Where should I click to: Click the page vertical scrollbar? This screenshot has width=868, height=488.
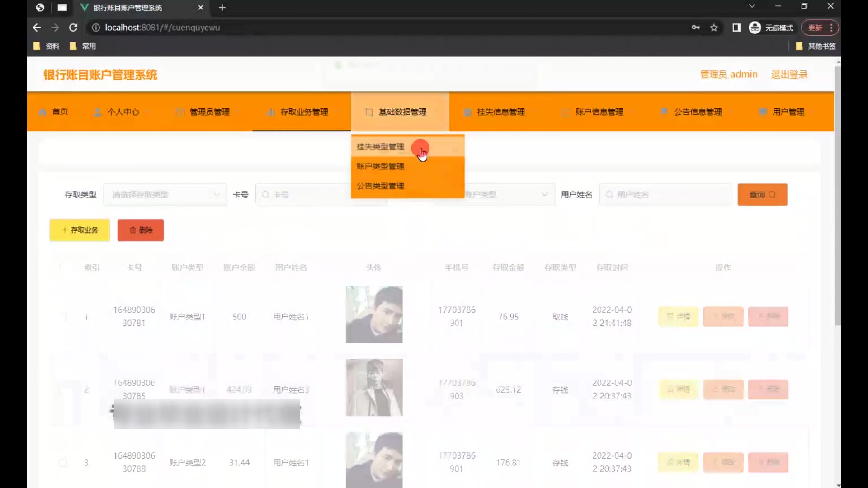837,194
